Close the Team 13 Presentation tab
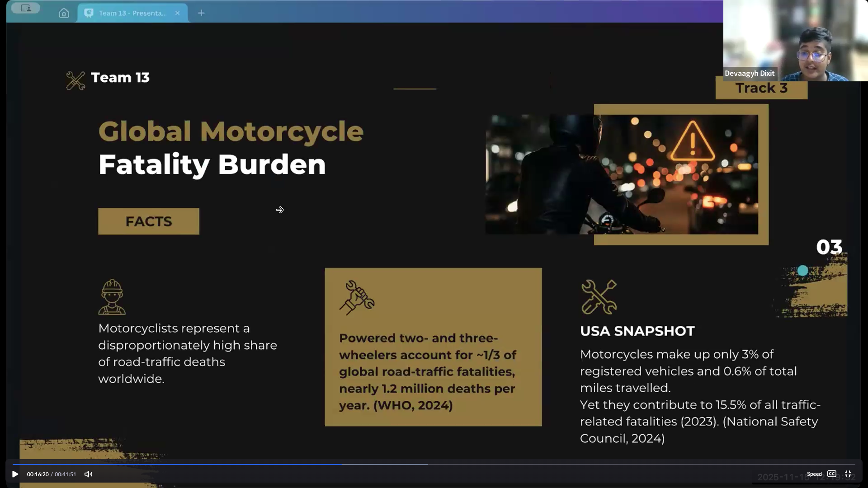868x488 pixels. click(x=178, y=13)
